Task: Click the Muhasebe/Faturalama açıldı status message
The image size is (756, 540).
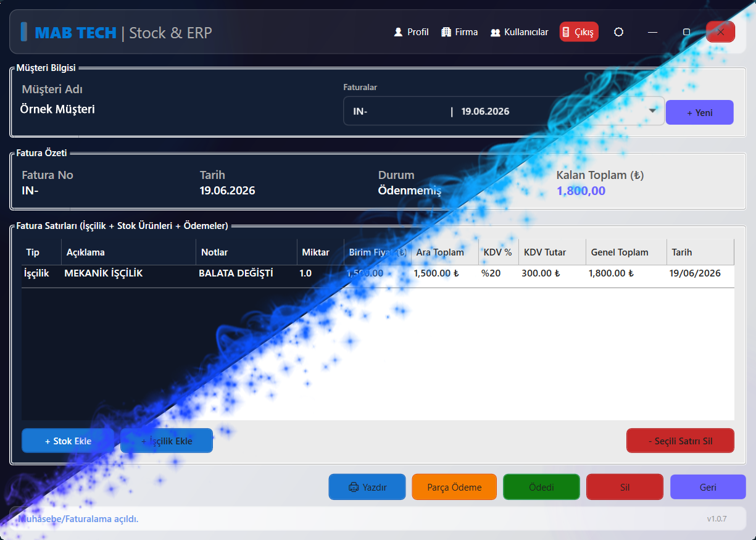Action: 79,518
